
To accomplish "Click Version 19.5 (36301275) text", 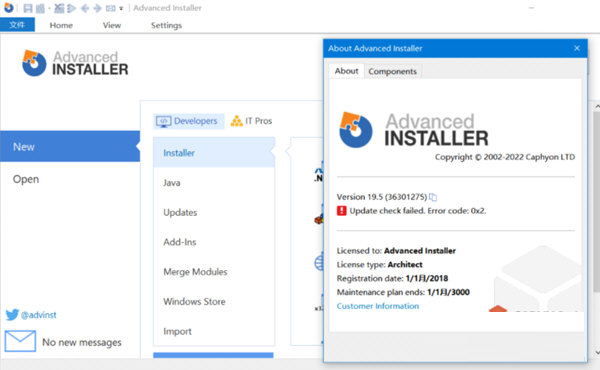I will pyautogui.click(x=382, y=197).
